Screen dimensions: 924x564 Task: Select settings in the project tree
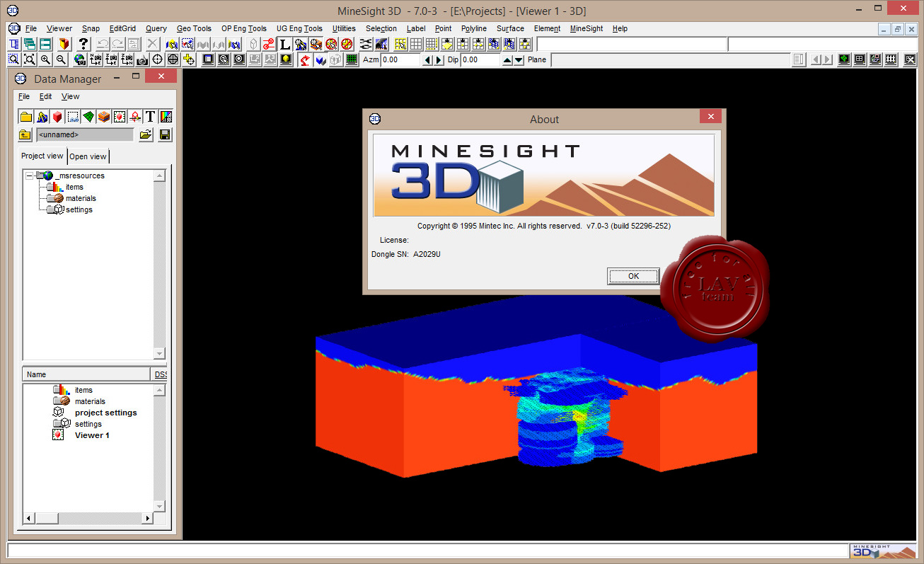coord(79,209)
